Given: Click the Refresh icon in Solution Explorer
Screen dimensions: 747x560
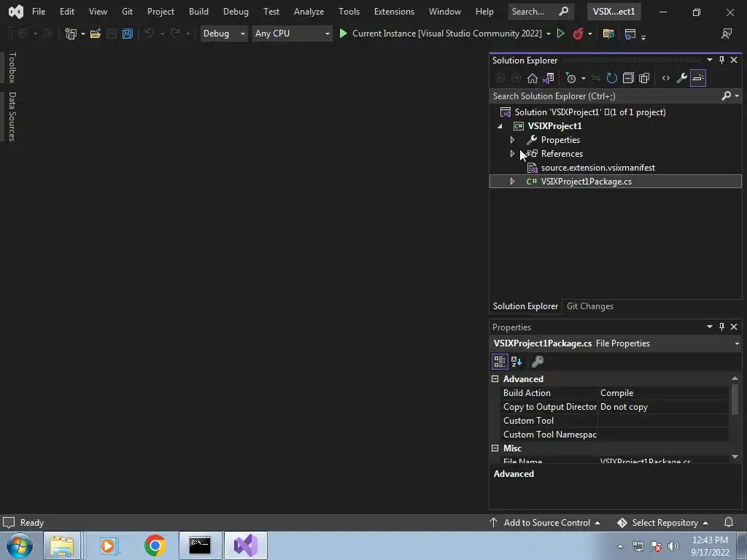Looking at the screenshot, I should (x=612, y=78).
